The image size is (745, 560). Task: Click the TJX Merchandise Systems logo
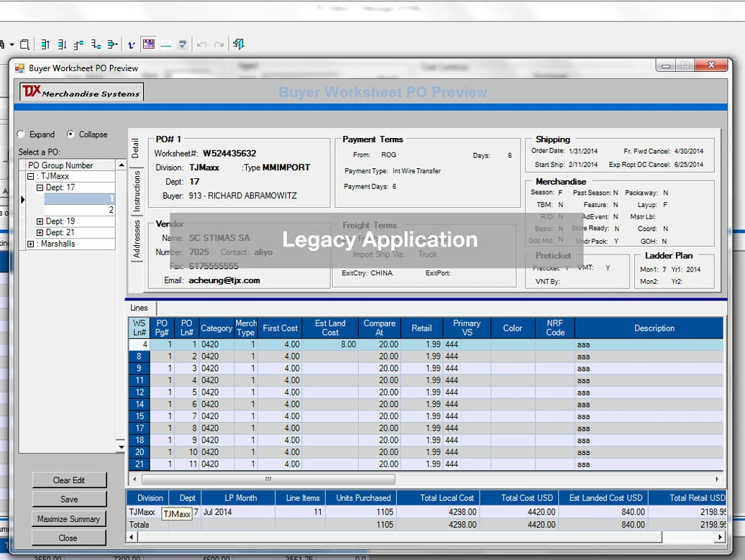[x=82, y=91]
